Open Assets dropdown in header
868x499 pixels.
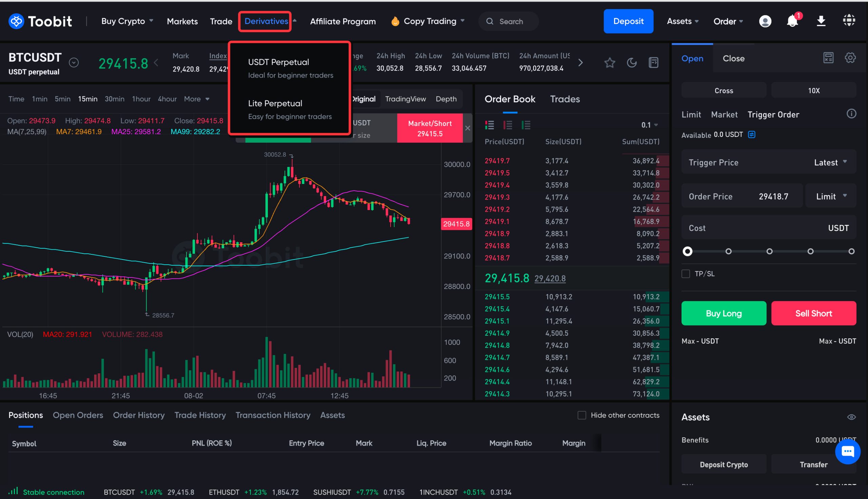click(683, 21)
